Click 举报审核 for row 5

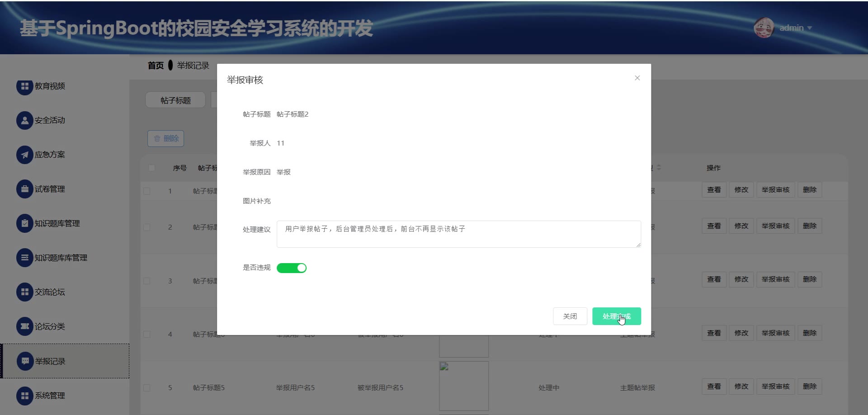[x=776, y=387]
